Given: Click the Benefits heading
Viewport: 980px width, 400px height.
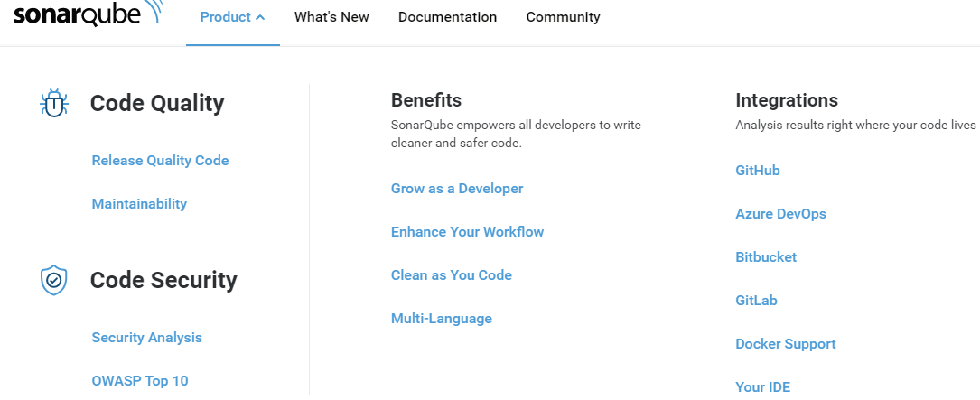Looking at the screenshot, I should click(x=426, y=100).
